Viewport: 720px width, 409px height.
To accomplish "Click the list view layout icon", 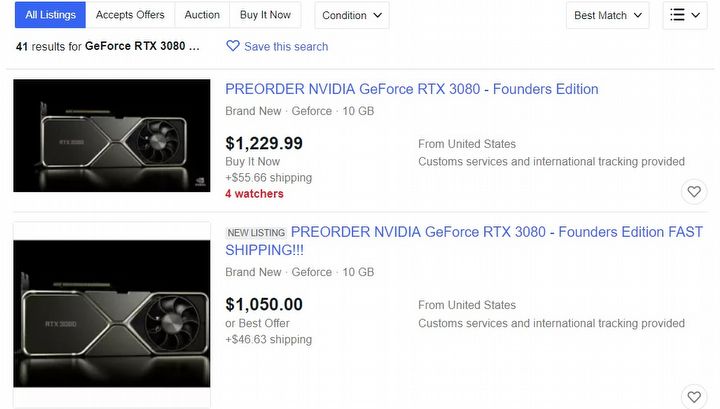I will click(678, 15).
